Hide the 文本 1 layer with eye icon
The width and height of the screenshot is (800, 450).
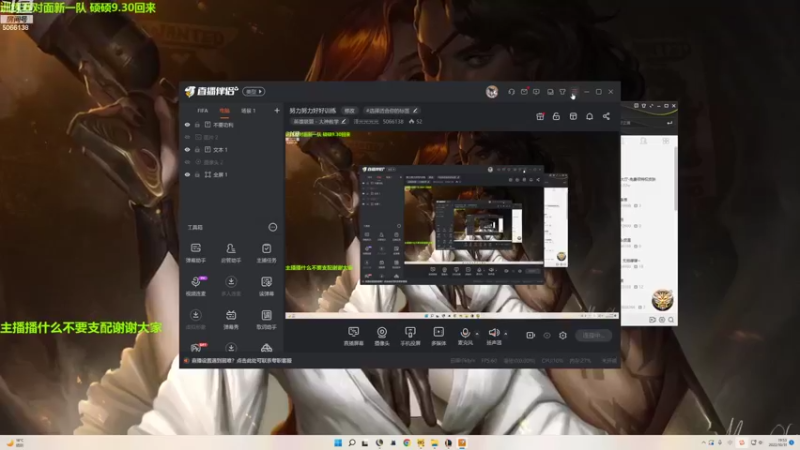coord(187,149)
